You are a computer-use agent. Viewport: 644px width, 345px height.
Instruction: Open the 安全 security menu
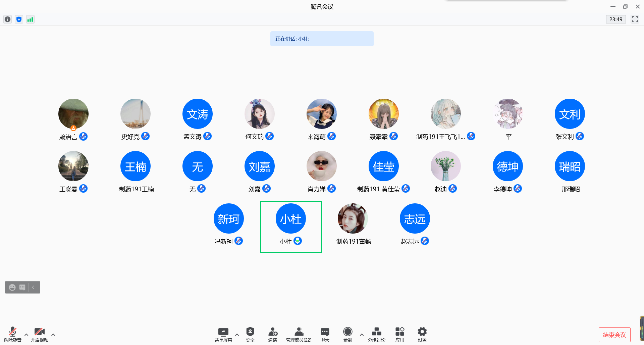coord(250,334)
